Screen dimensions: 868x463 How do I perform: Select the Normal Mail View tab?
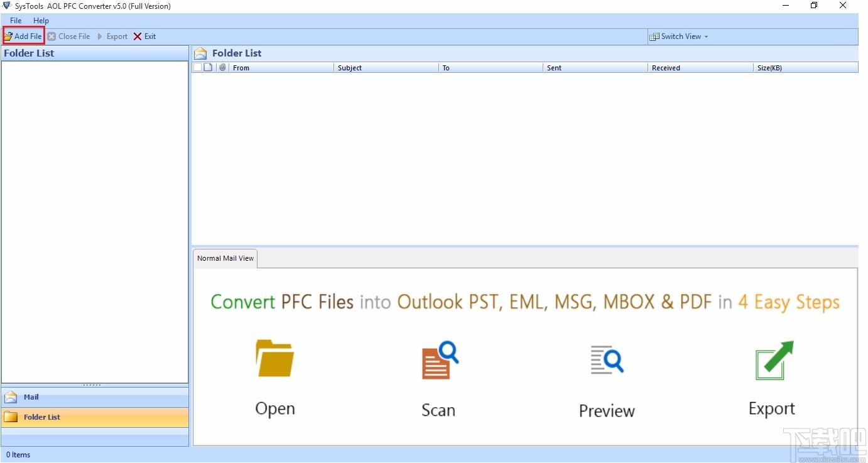[225, 258]
